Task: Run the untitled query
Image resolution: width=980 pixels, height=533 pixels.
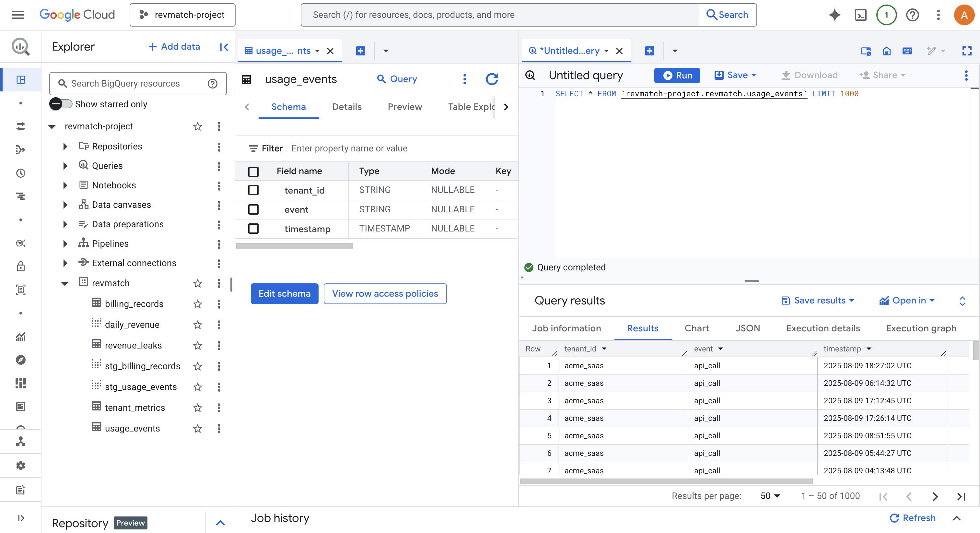Action: 677,76
